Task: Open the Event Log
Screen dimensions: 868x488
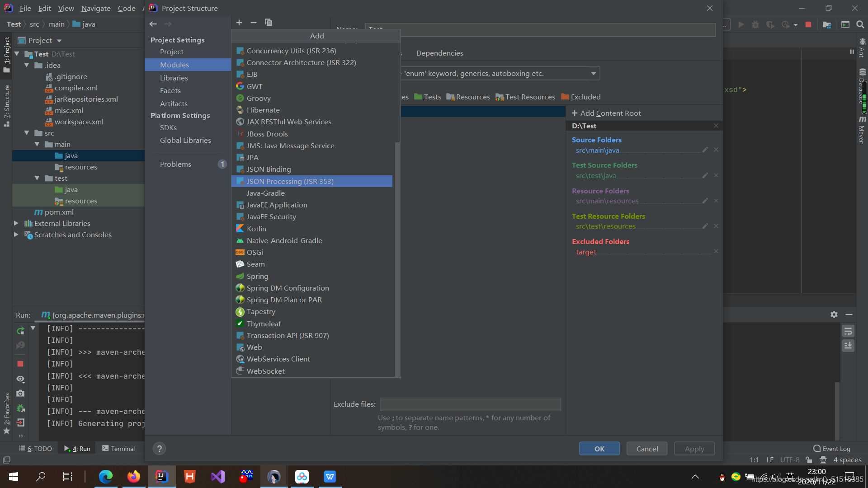Action: click(835, 448)
